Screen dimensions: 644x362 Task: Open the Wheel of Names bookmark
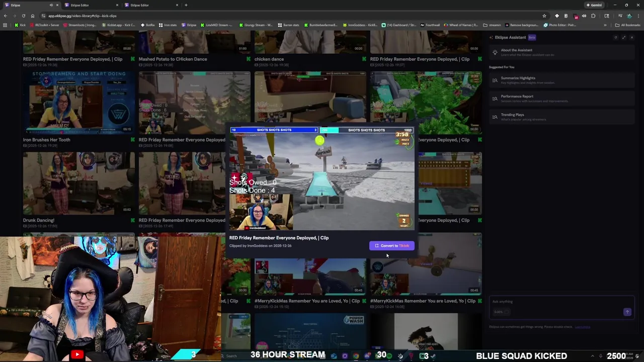point(461,25)
